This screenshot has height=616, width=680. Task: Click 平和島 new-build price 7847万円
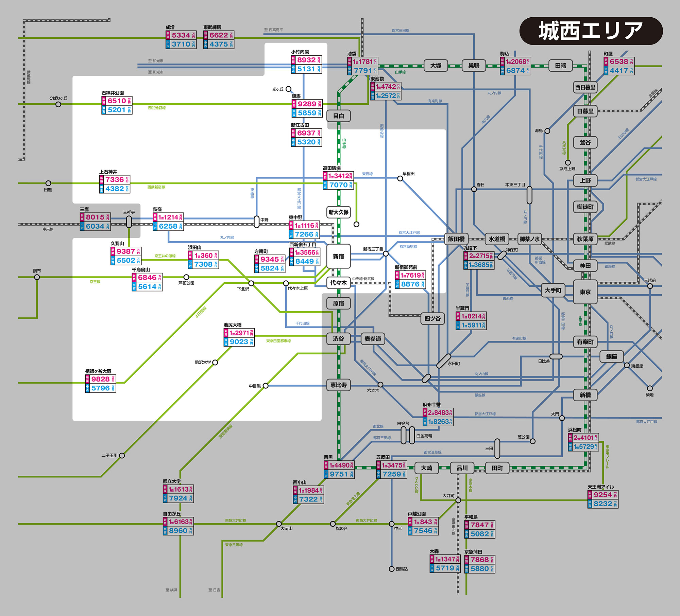click(x=480, y=525)
